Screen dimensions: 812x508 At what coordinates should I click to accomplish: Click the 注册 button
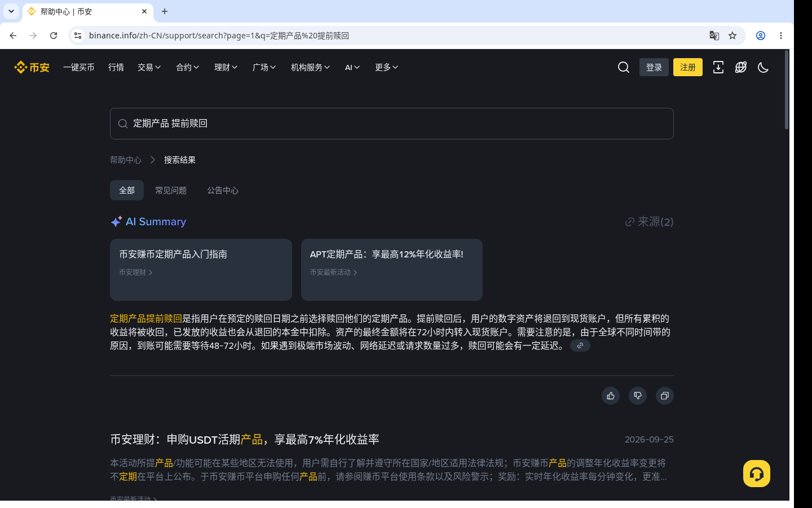pyautogui.click(x=688, y=67)
